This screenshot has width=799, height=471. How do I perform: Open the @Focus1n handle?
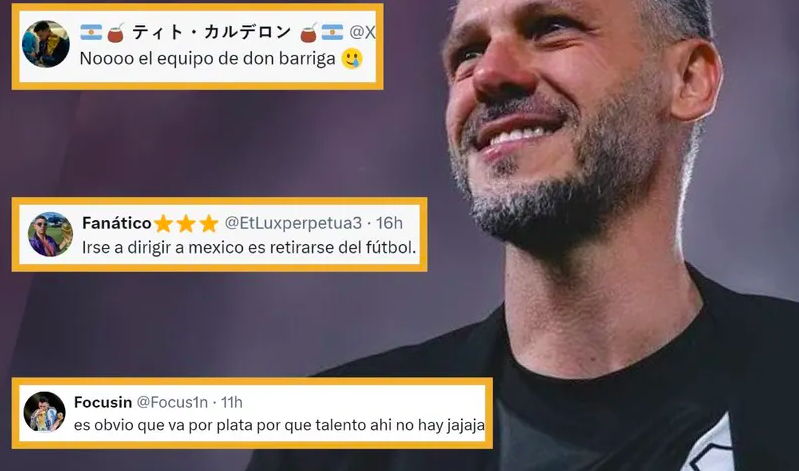172,402
